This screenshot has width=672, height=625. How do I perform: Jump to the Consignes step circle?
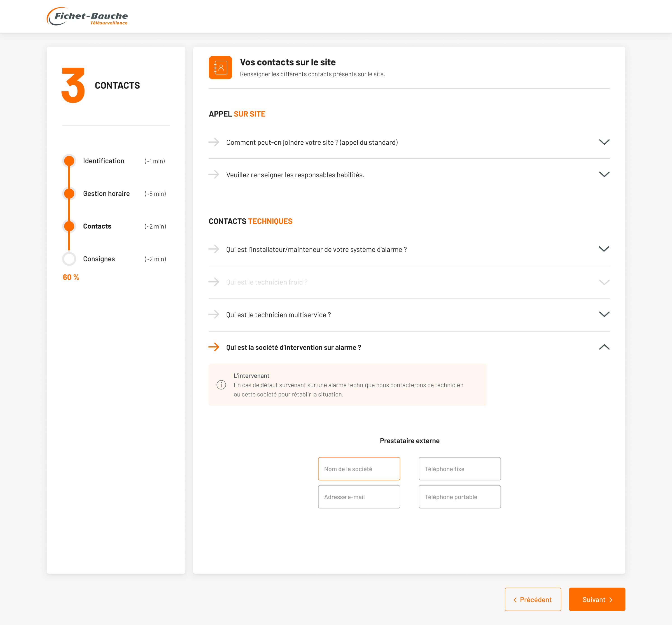(69, 259)
